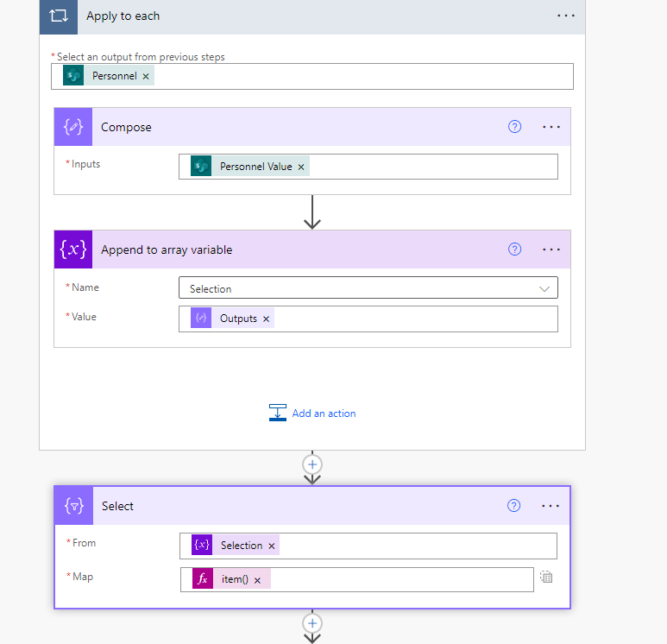
Task: Remove the Personnel Value token
Action: point(301,167)
